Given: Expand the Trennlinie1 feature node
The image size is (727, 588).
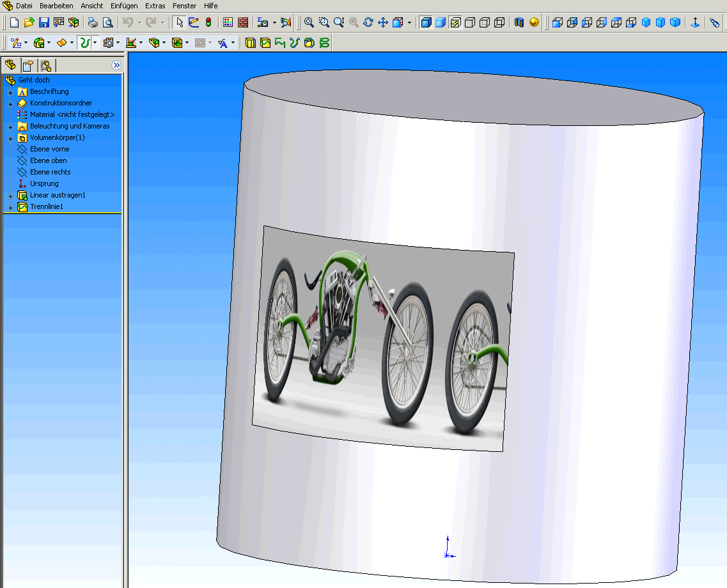Looking at the screenshot, I should [10, 207].
